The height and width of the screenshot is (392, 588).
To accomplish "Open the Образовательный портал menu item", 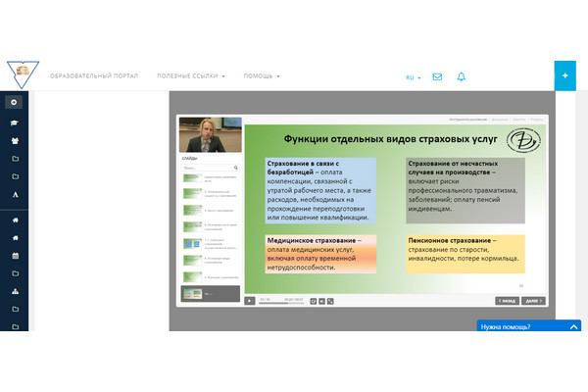I will (94, 75).
